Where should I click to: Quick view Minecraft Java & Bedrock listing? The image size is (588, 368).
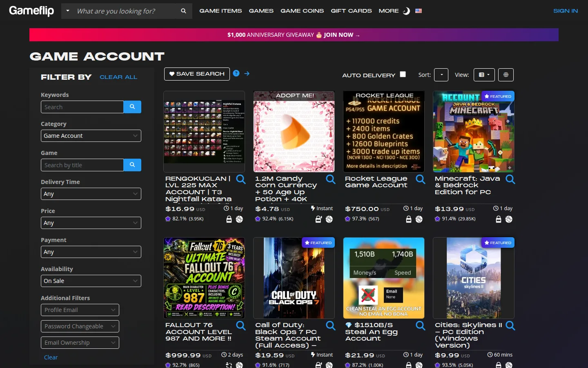510,179
